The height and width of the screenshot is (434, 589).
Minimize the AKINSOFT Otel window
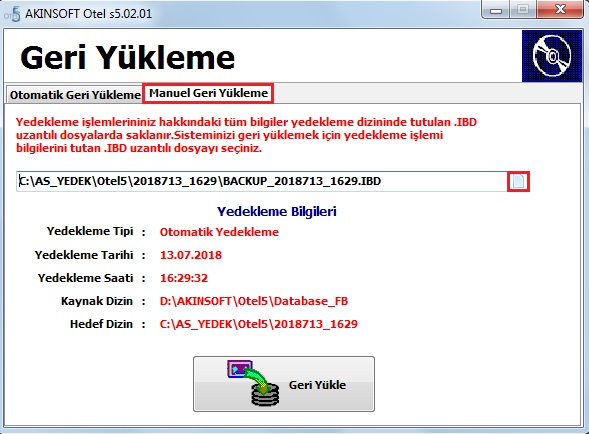pos(496,10)
